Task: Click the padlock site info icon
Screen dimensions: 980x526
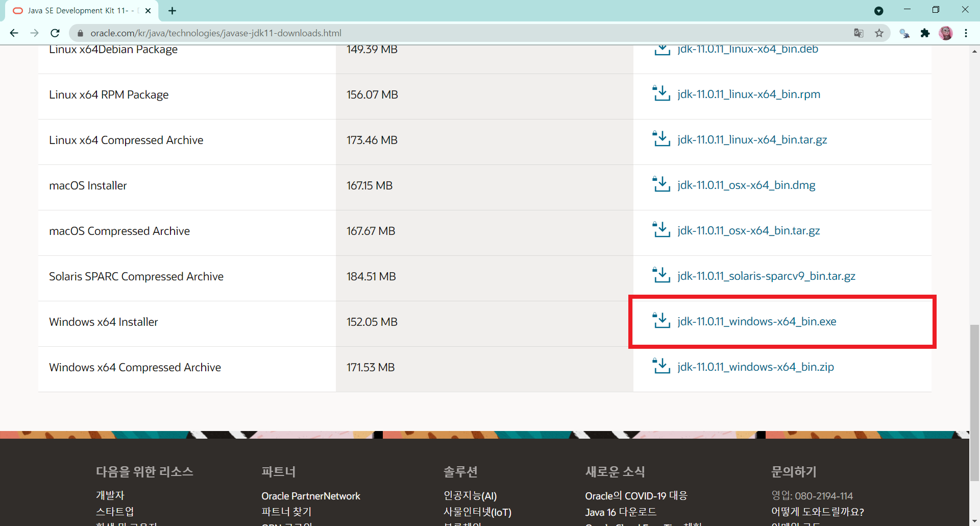Action: [x=80, y=33]
